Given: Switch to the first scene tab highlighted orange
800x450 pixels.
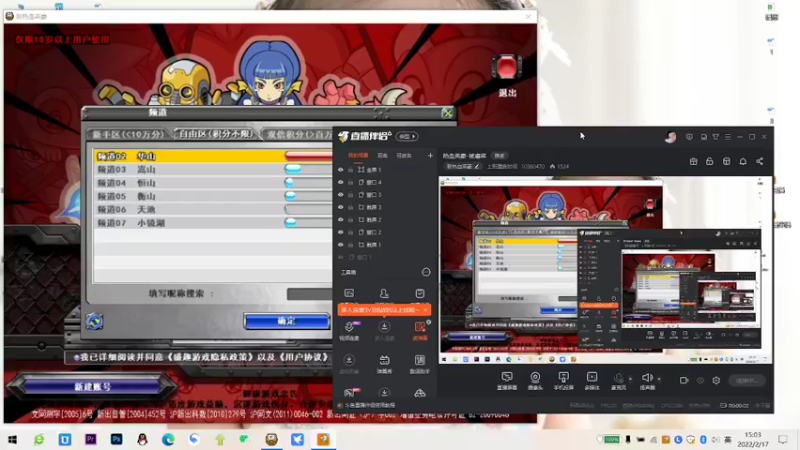Looking at the screenshot, I should (358, 156).
